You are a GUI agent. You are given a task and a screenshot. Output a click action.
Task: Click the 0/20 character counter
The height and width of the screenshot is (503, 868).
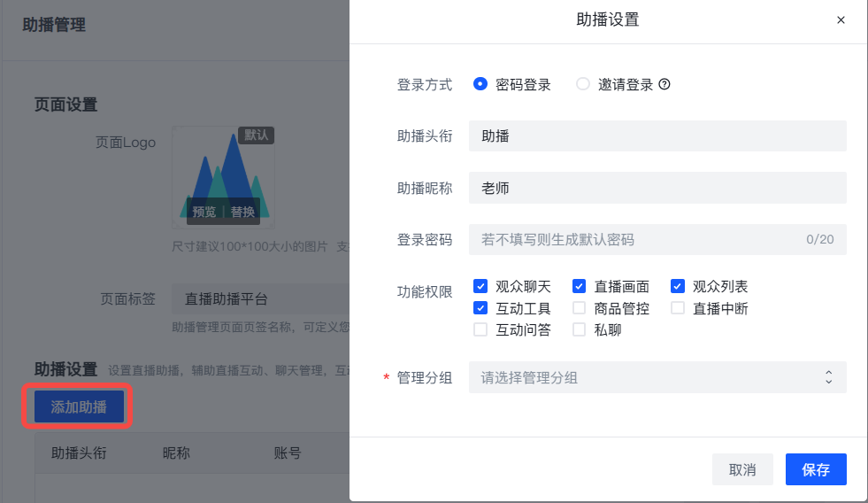tap(820, 239)
